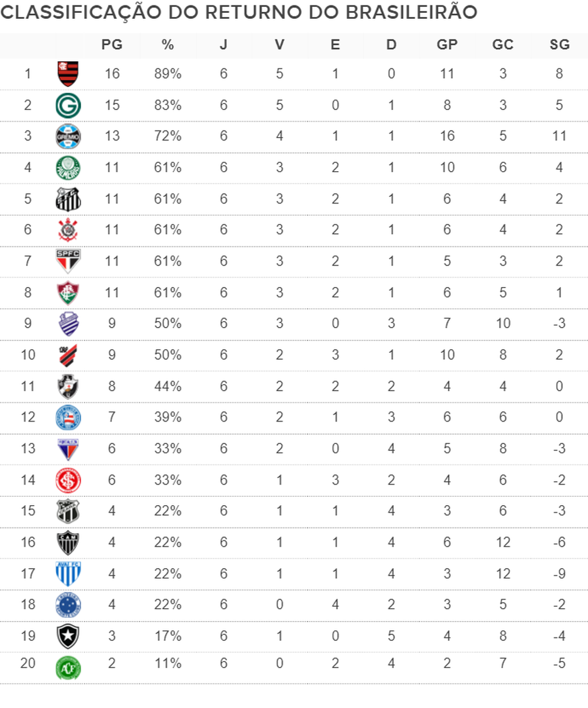Open the Athletico Paranaense crest
The image size is (588, 708).
click(68, 355)
